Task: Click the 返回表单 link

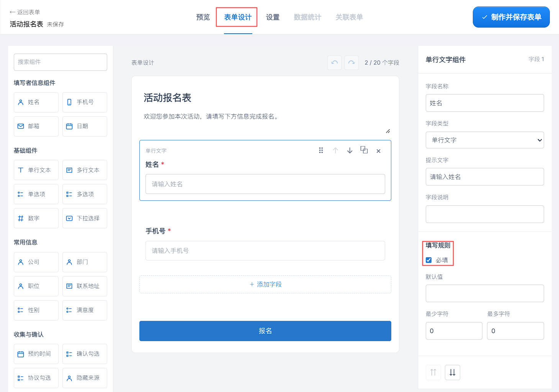Action: [x=25, y=12]
